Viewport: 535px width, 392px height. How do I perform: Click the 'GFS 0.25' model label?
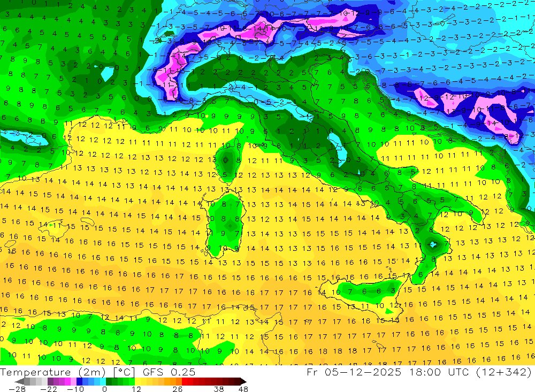coord(169,372)
